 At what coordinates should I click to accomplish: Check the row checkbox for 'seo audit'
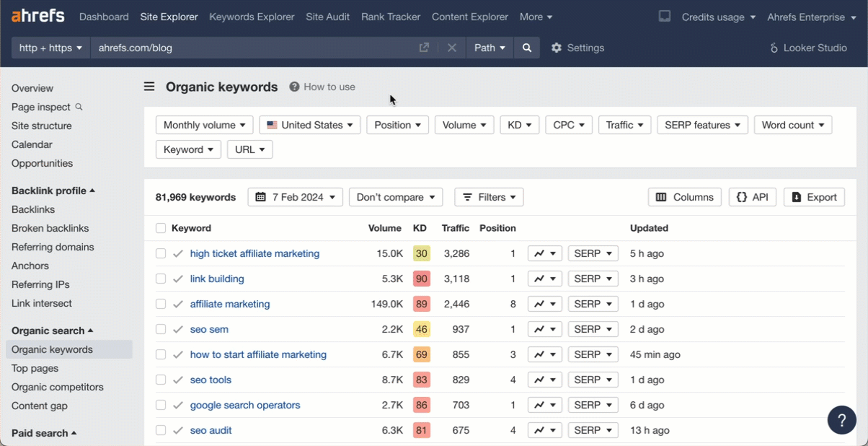pos(161,430)
